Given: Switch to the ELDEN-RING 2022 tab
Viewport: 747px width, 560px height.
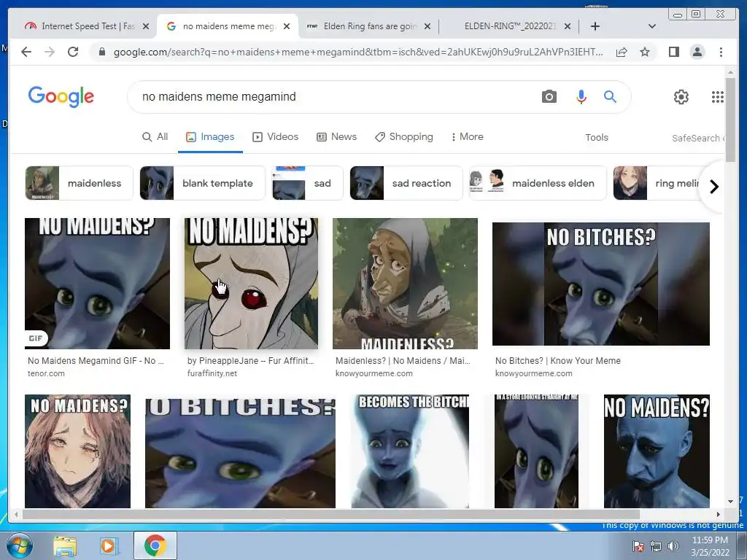Looking at the screenshot, I should tap(510, 26).
